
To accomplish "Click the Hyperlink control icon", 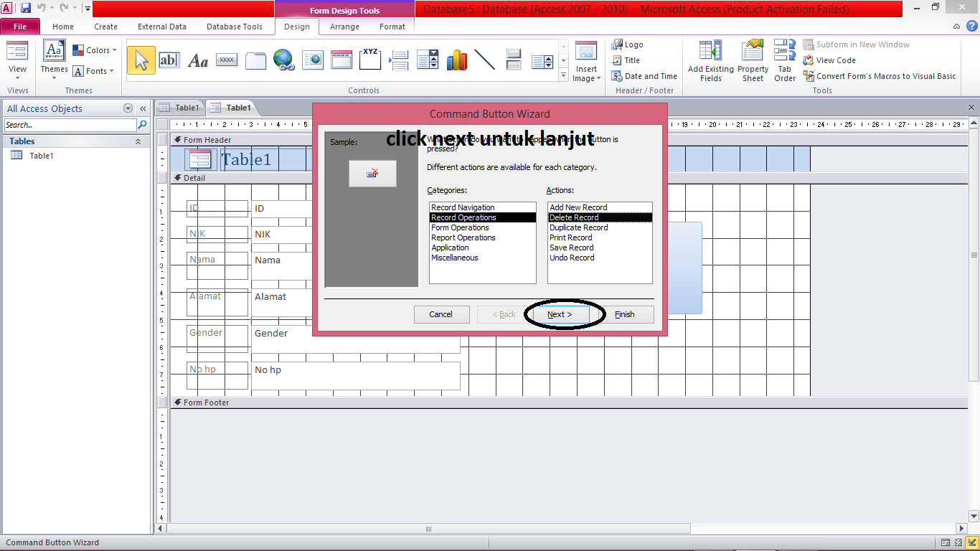I will pyautogui.click(x=284, y=60).
